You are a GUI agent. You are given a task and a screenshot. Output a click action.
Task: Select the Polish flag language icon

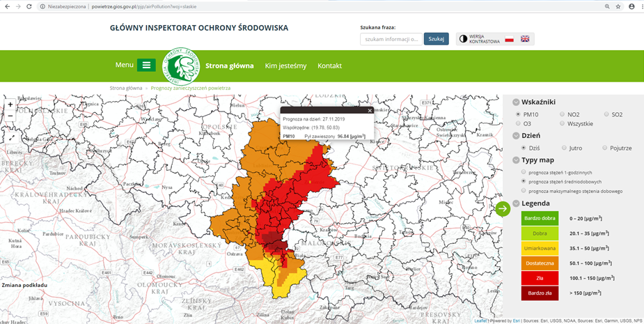[509, 39]
